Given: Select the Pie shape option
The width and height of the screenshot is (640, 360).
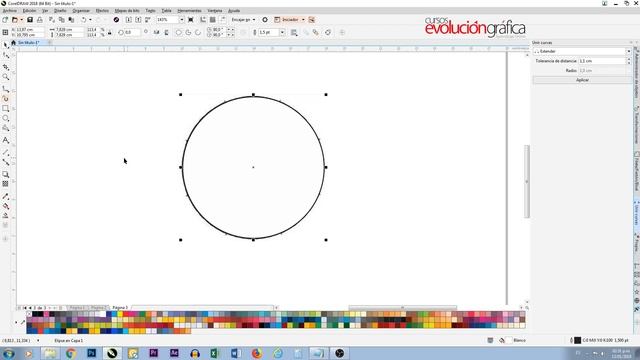Looking at the screenshot, I should [x=188, y=32].
